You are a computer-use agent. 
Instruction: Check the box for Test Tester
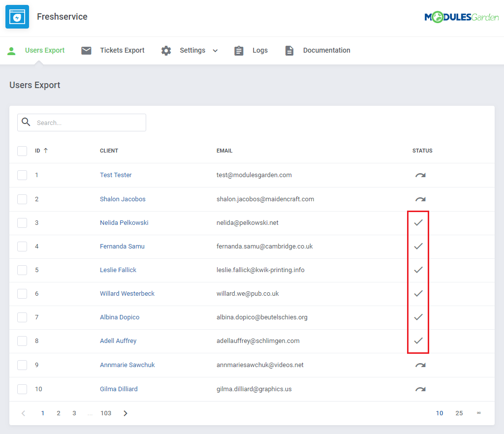click(x=22, y=175)
